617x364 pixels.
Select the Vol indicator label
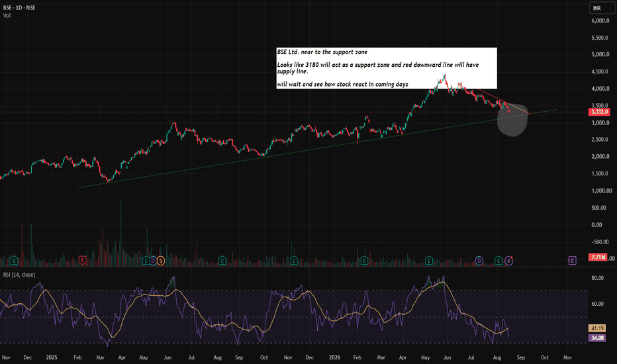tap(7, 16)
